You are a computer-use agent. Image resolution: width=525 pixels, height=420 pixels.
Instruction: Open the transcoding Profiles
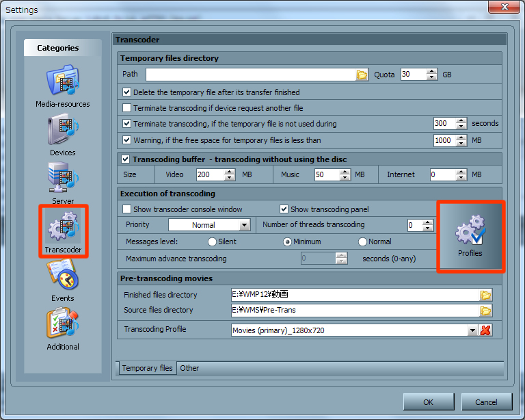point(470,236)
